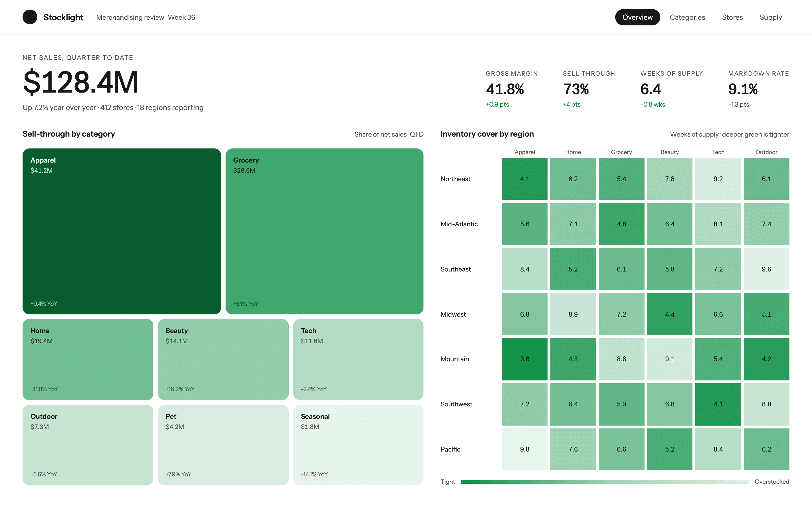
Task: Go to the Stores tab
Action: pos(732,17)
